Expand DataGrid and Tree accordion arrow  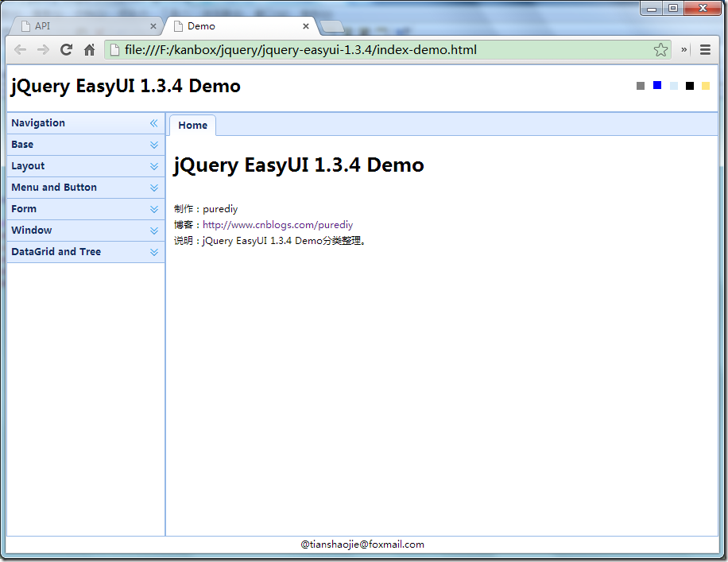[154, 252]
